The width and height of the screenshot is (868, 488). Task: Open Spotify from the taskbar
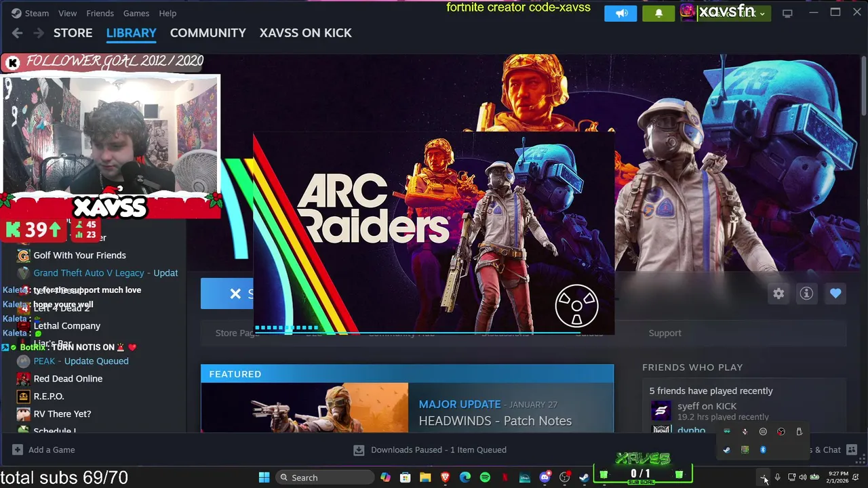point(485,478)
